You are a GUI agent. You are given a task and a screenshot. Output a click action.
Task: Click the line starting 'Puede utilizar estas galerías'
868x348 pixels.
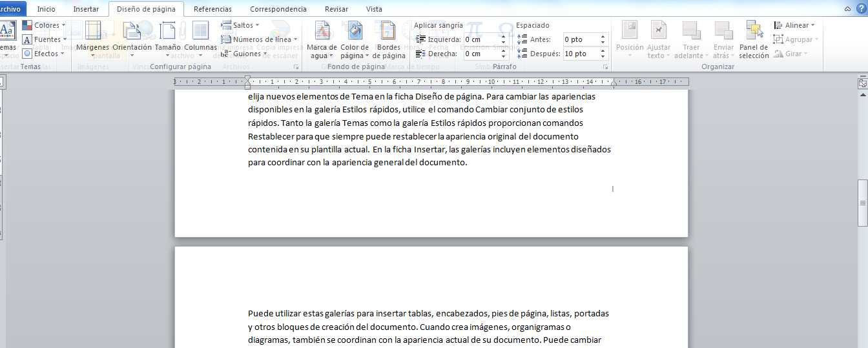pyautogui.click(x=428, y=314)
